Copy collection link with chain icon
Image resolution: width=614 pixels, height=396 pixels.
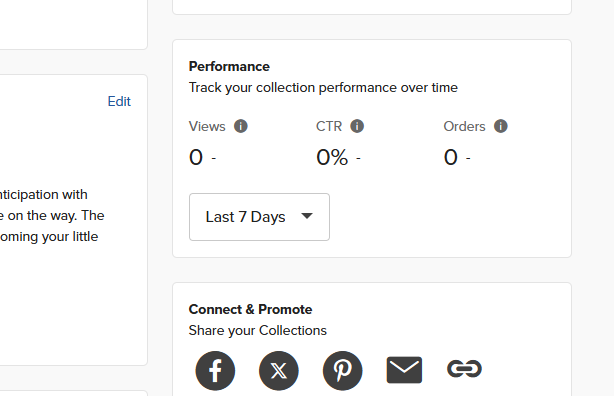464,369
